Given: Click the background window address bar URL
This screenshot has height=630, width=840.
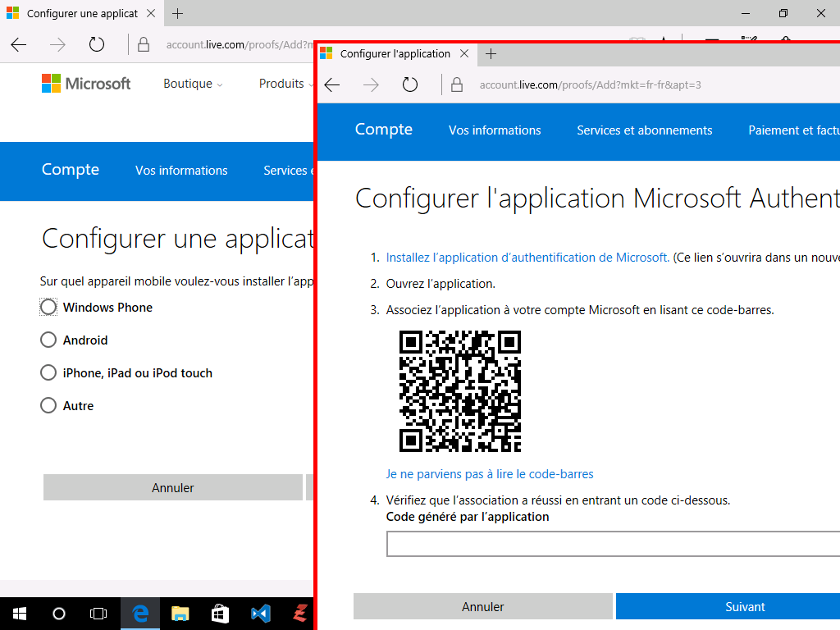Looking at the screenshot, I should point(240,44).
